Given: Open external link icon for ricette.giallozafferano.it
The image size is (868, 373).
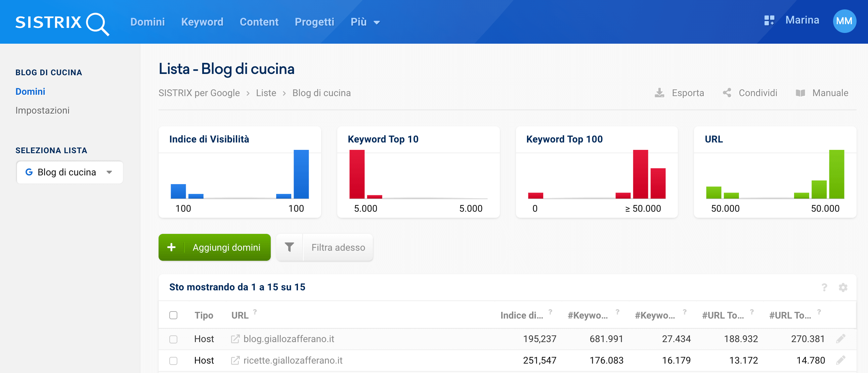Looking at the screenshot, I should pyautogui.click(x=235, y=360).
